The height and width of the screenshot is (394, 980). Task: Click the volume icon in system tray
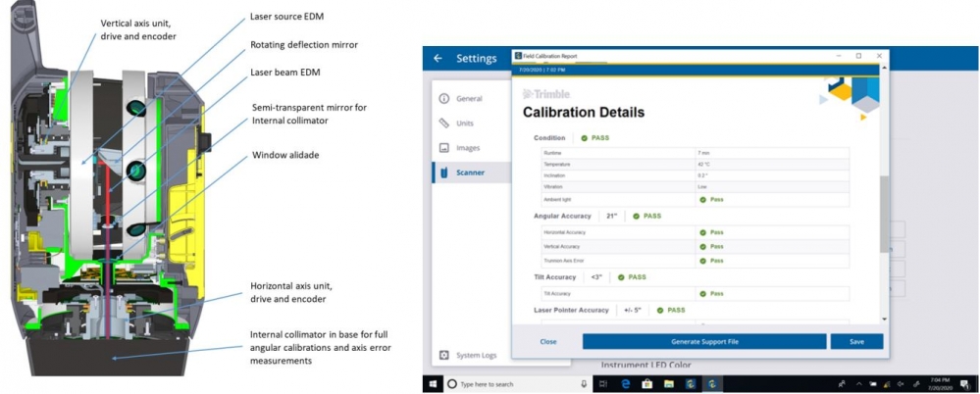pyautogui.click(x=901, y=383)
